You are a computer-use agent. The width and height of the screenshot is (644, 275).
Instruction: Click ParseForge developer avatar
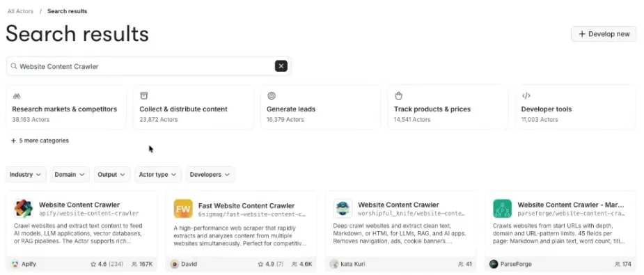pos(493,264)
